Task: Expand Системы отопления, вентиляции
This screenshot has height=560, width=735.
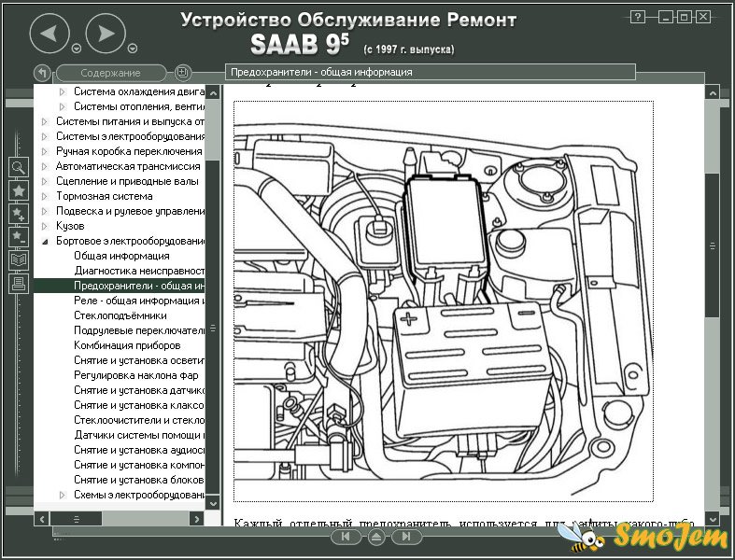Action: coord(63,106)
